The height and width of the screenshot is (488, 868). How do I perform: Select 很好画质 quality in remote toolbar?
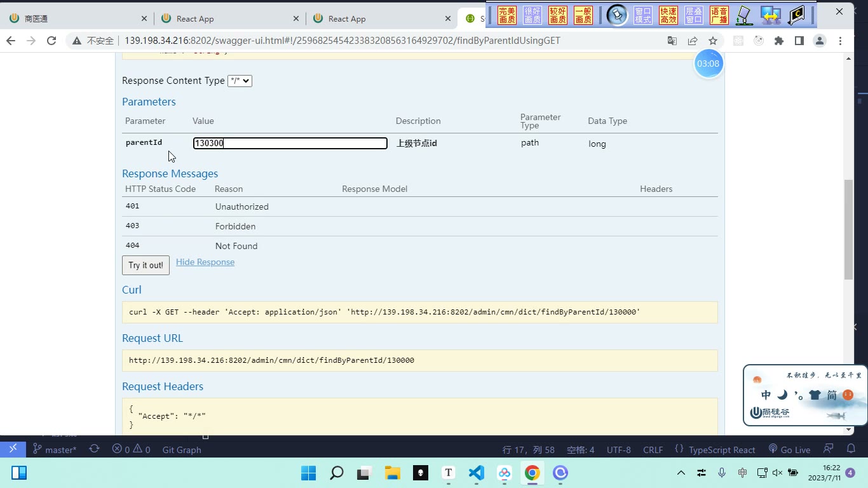pos(532,15)
